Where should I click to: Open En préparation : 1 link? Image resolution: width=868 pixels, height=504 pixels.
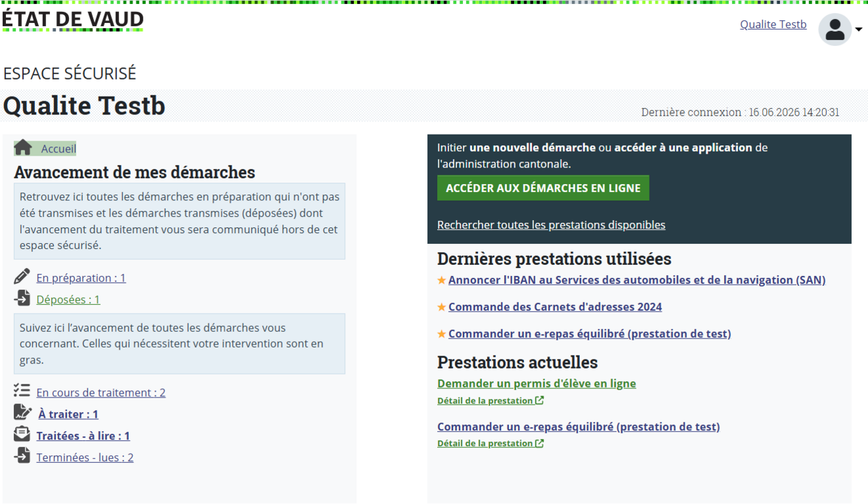click(81, 278)
